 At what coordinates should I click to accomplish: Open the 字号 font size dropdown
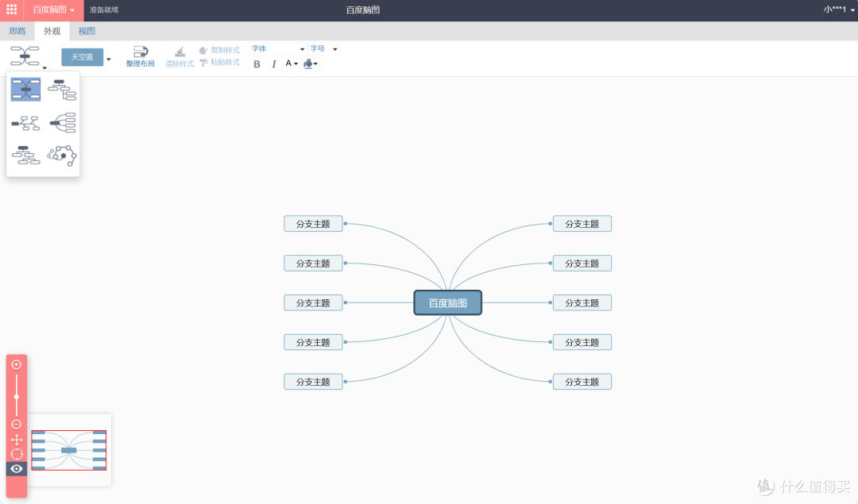coord(324,48)
